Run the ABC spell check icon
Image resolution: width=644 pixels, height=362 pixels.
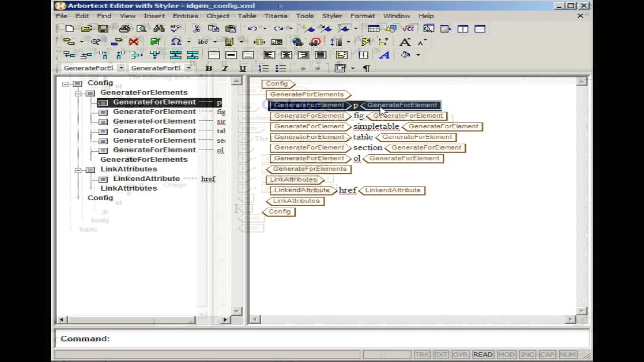click(176, 29)
